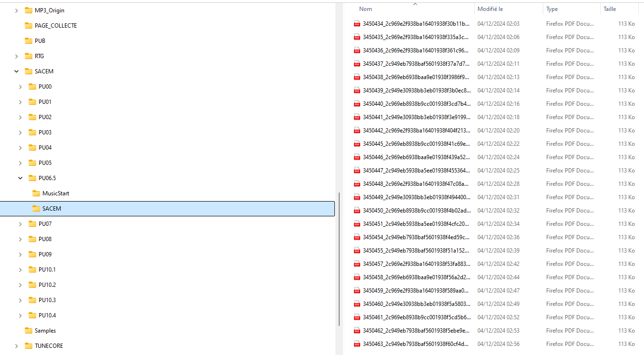
Task: Expand the PU07 folder chevron
Action: click(20, 224)
